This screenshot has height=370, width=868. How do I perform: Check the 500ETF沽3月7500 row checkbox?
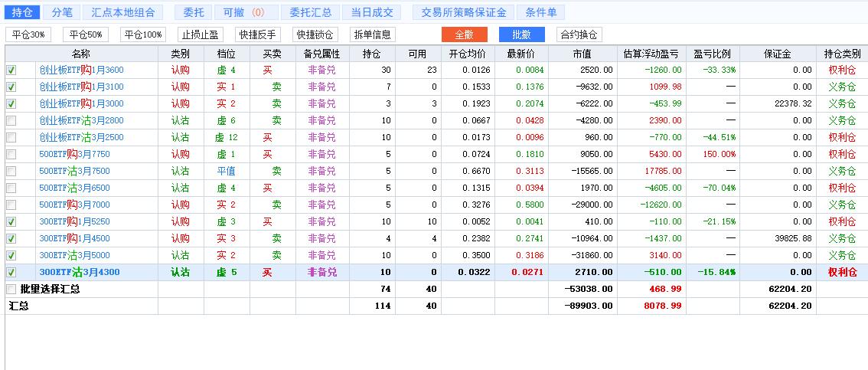click(x=11, y=171)
